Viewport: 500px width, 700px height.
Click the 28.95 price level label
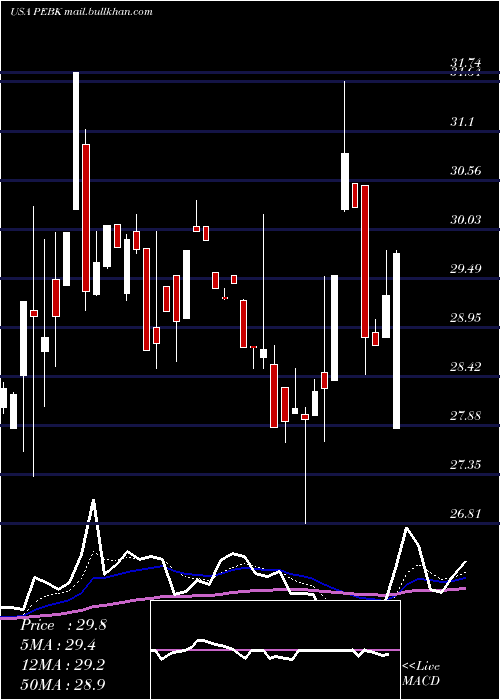[x=466, y=318]
